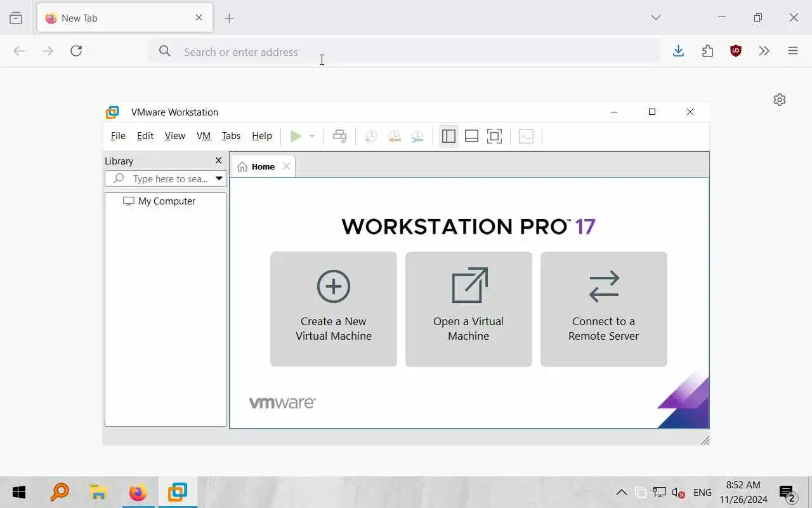The height and width of the screenshot is (508, 812).
Task: Click the muted volume tray icon
Action: pyautogui.click(x=678, y=492)
